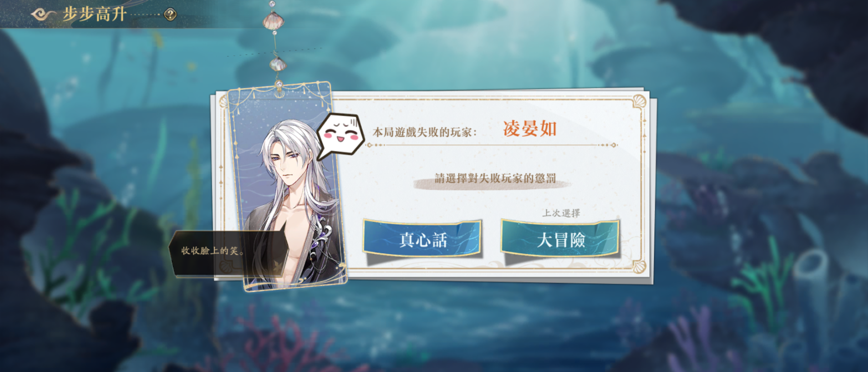This screenshot has width=868, height=372.
Task: Click the diamond ornament at divider's right end
Action: click(613, 145)
